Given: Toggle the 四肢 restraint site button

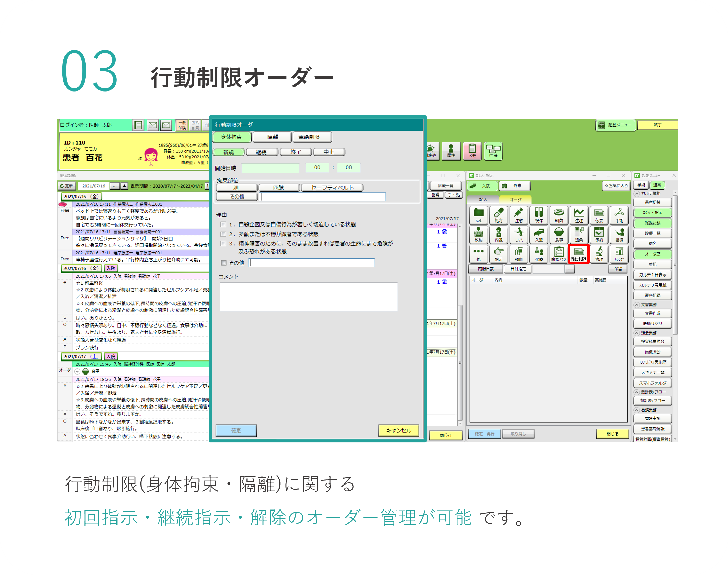Looking at the screenshot, I should coord(279,188).
